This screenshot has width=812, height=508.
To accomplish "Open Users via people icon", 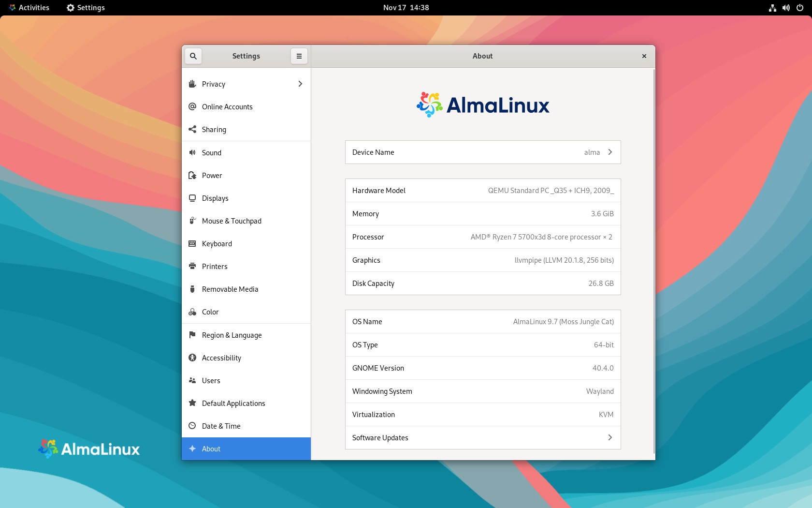I will tap(193, 380).
